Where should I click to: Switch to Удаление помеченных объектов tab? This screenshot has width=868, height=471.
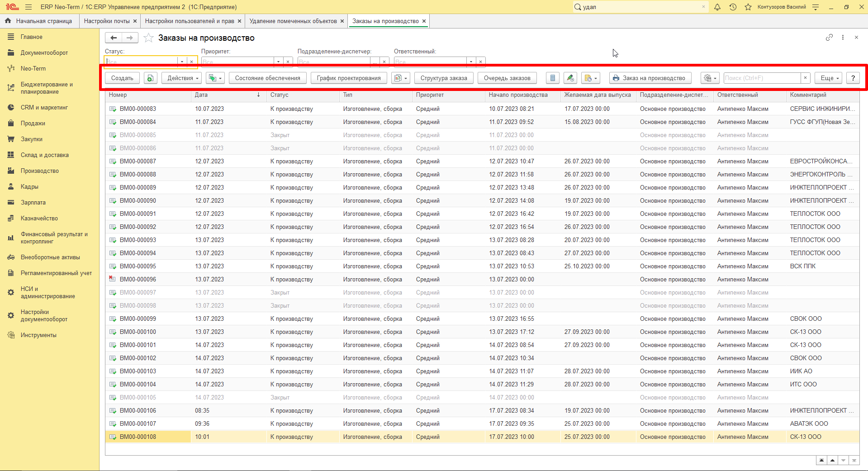click(293, 21)
